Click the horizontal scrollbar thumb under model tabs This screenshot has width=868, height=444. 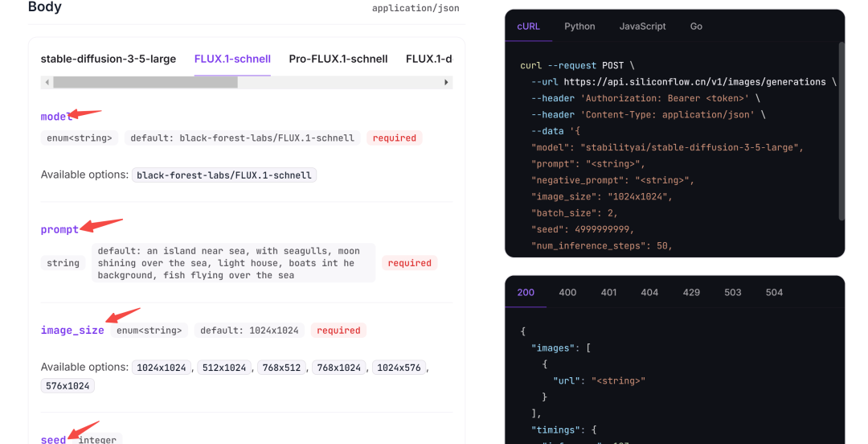click(145, 82)
